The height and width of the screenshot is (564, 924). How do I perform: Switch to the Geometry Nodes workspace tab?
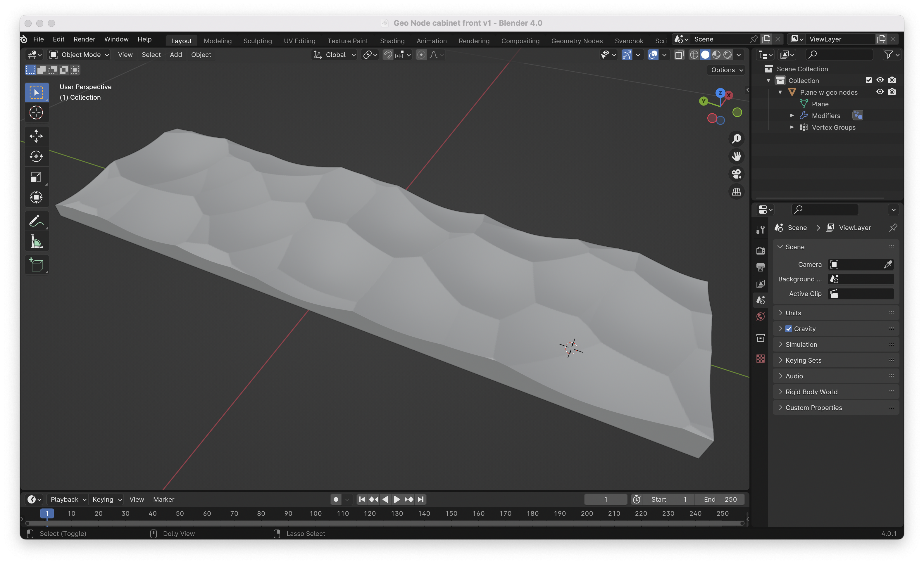[x=577, y=40]
